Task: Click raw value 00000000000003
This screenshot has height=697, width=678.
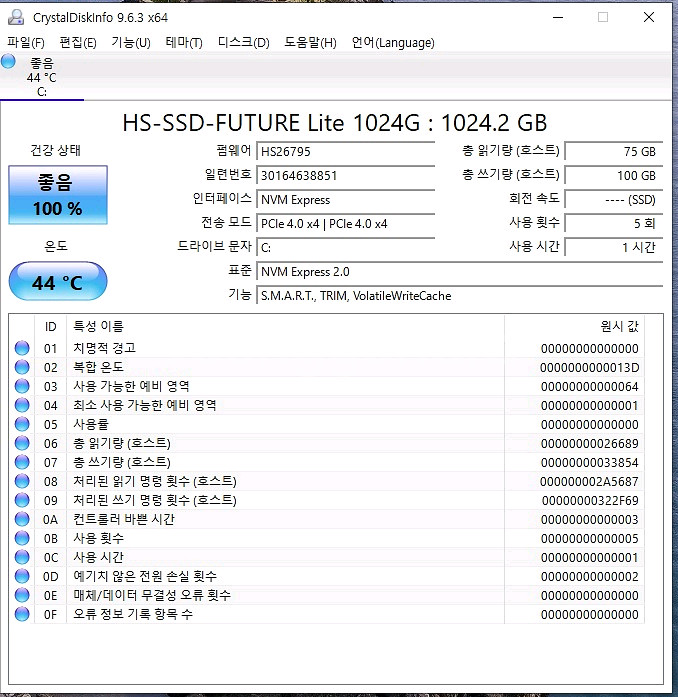Action: coord(590,520)
